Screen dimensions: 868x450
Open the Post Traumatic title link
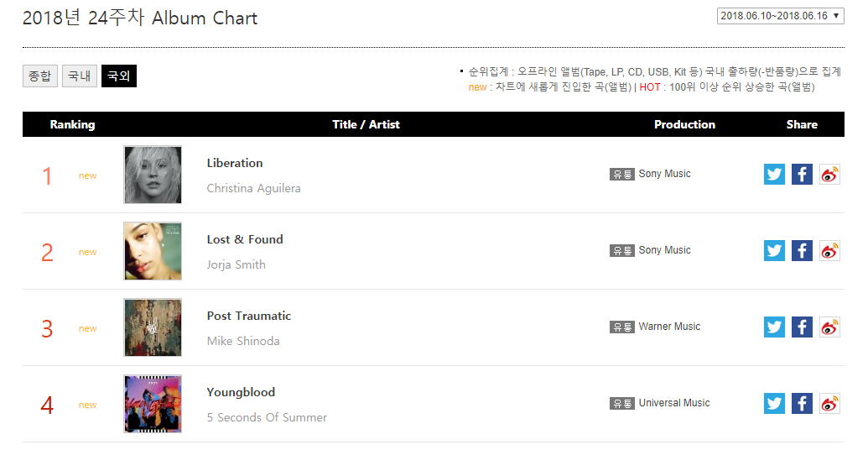249,316
